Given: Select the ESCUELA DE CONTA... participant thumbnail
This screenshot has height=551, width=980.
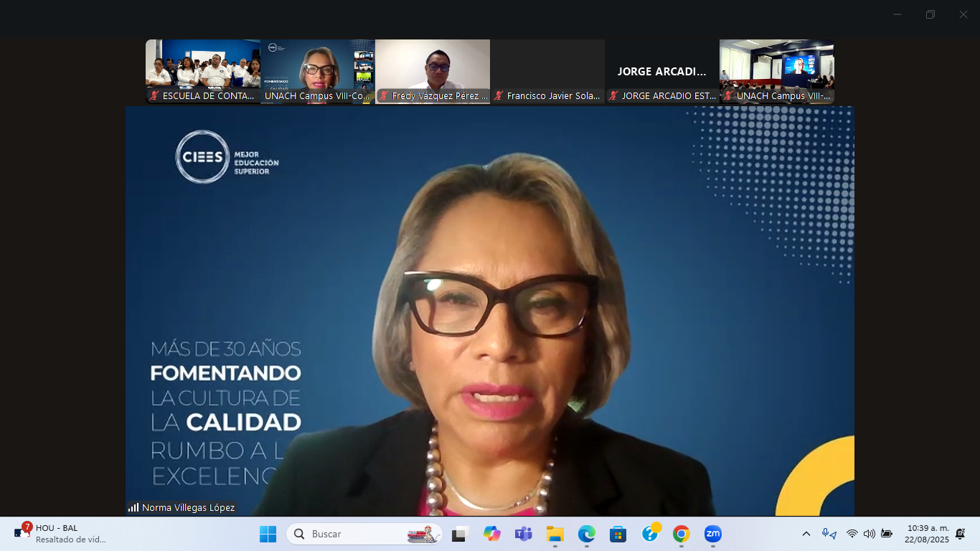Looking at the screenshot, I should tap(202, 71).
